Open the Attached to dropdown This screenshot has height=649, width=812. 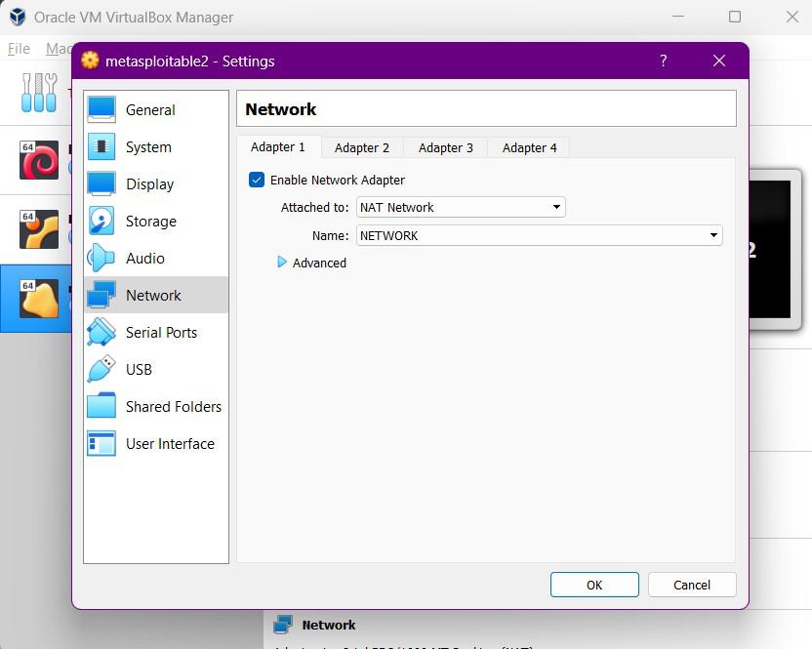(461, 207)
